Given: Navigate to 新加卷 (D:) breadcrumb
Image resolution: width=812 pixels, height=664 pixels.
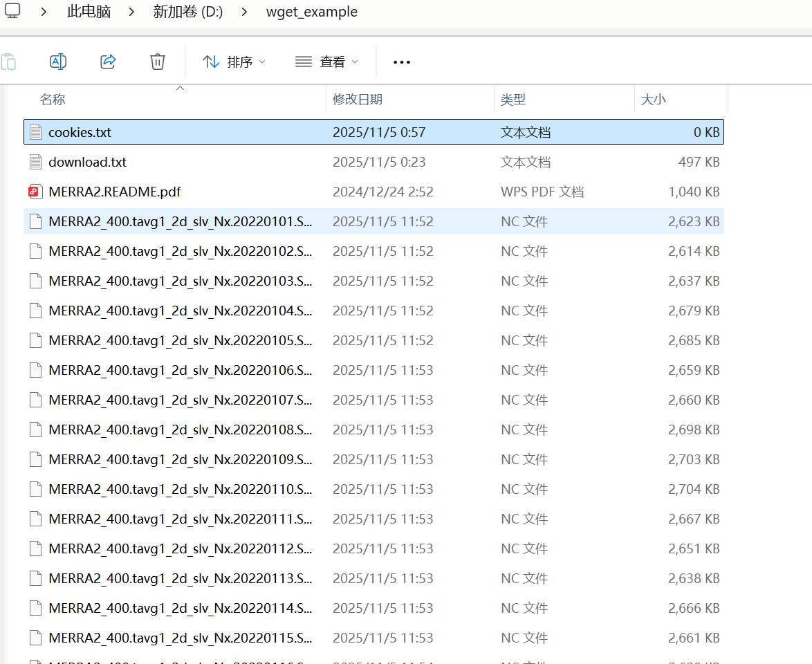Looking at the screenshot, I should (188, 11).
